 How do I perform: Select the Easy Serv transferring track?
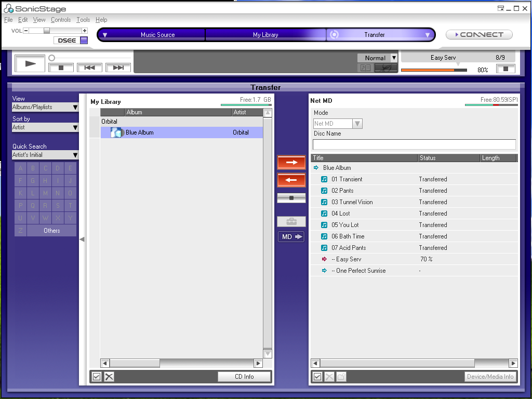(x=414, y=259)
